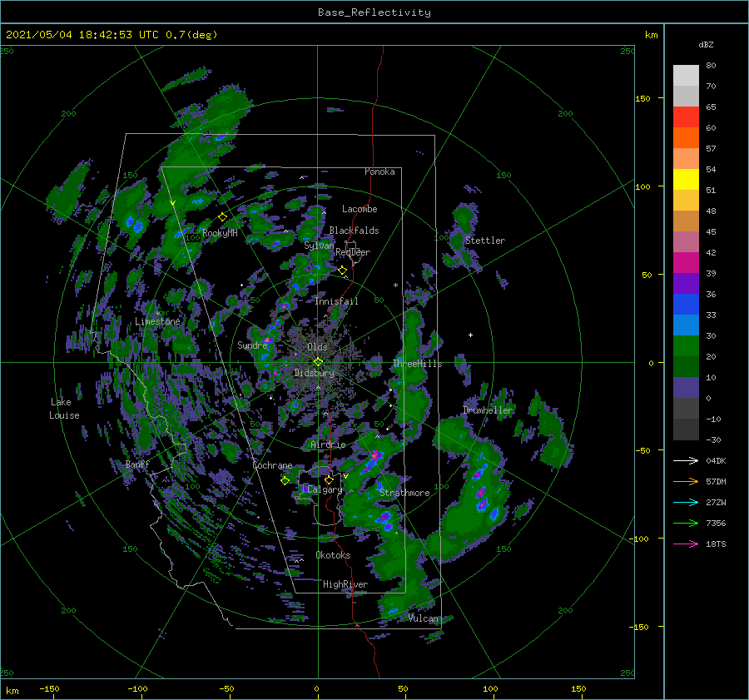Image resolution: width=749 pixels, height=700 pixels.
Task: Select the light gray 70-80 dBZ swatch
Action: pos(686,76)
